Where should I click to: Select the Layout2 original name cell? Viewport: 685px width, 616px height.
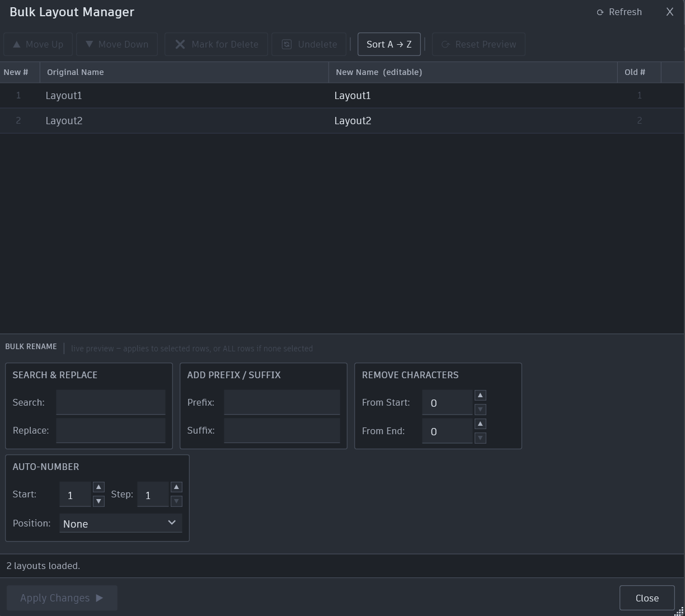coord(184,121)
